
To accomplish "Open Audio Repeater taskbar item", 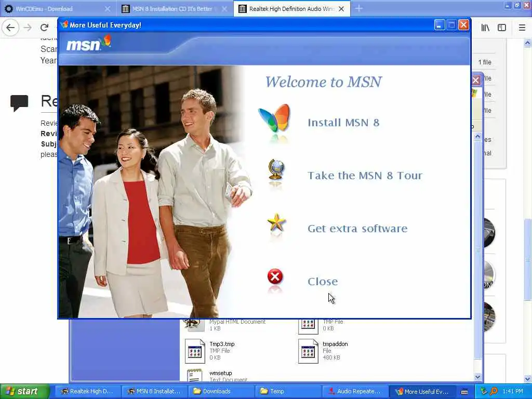I will (354, 391).
